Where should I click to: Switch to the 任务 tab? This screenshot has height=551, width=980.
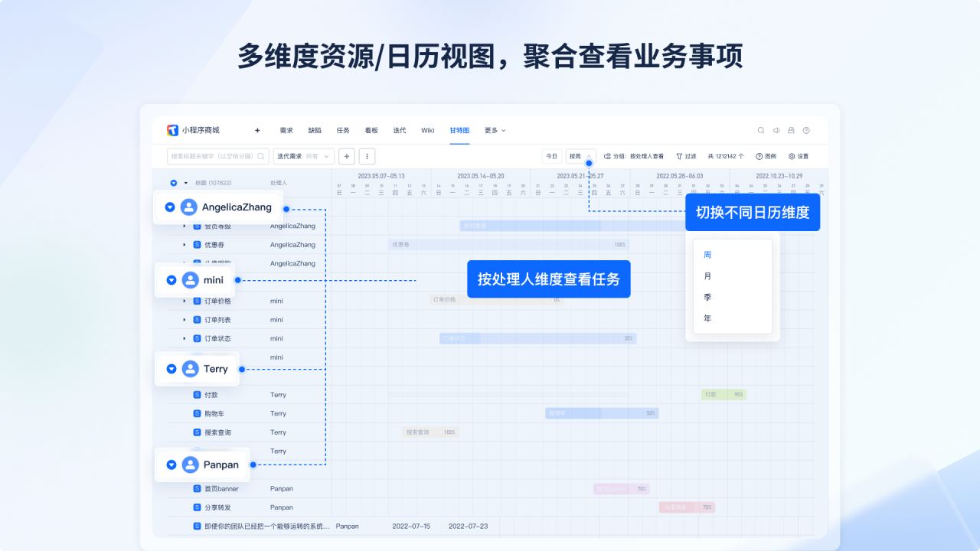(343, 130)
